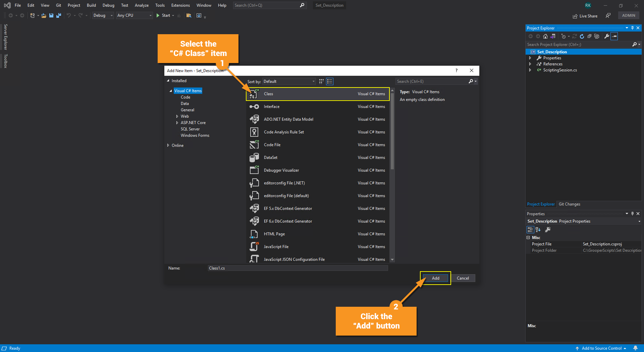Switch to Project Explorer tab
The width and height of the screenshot is (644, 352).
541,204
